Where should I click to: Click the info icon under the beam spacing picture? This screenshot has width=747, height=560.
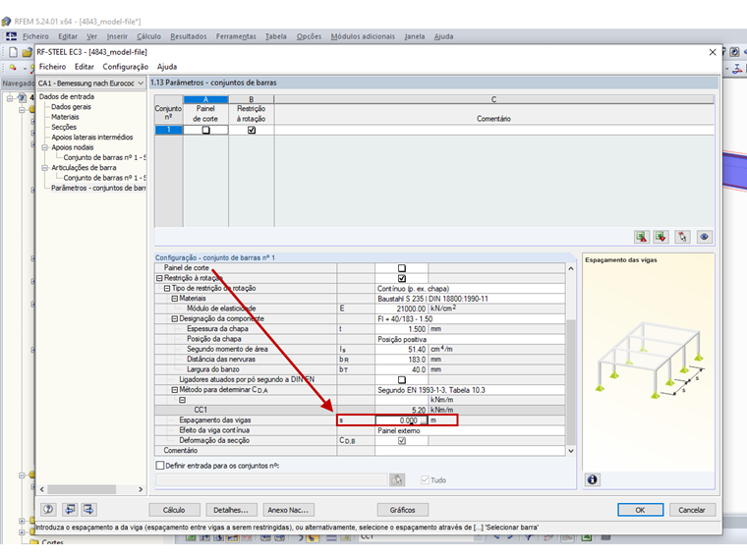[x=592, y=479]
